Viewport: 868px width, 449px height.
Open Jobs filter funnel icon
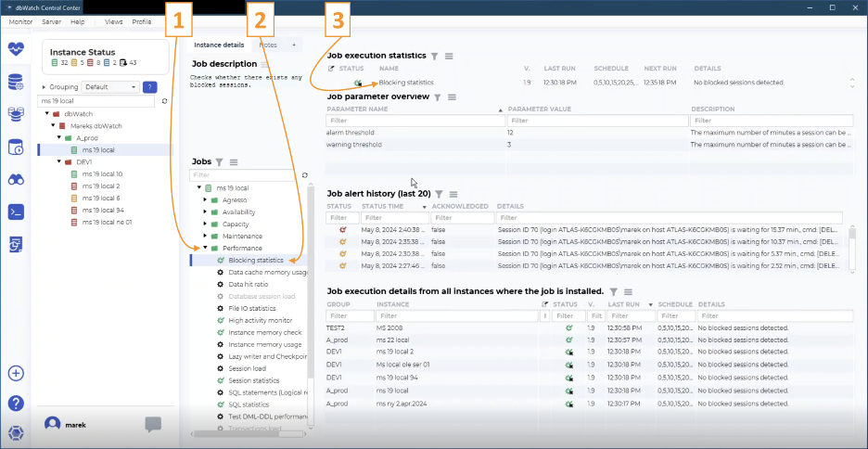point(219,161)
